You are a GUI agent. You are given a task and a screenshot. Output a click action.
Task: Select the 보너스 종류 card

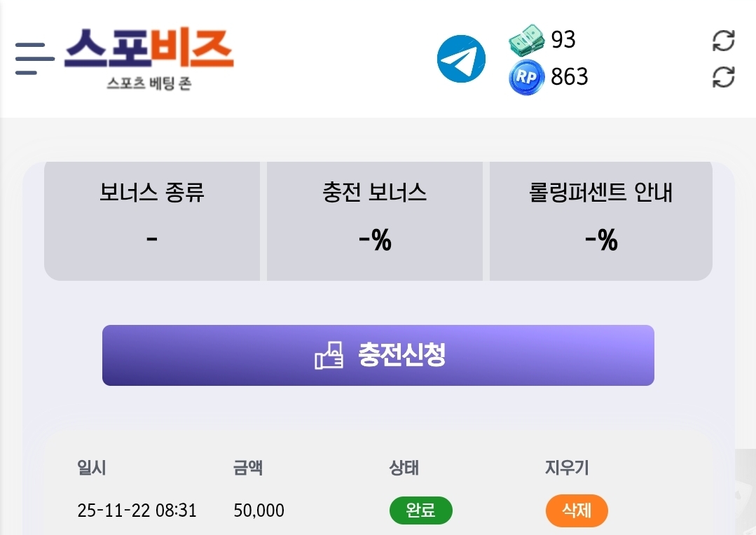(151, 221)
